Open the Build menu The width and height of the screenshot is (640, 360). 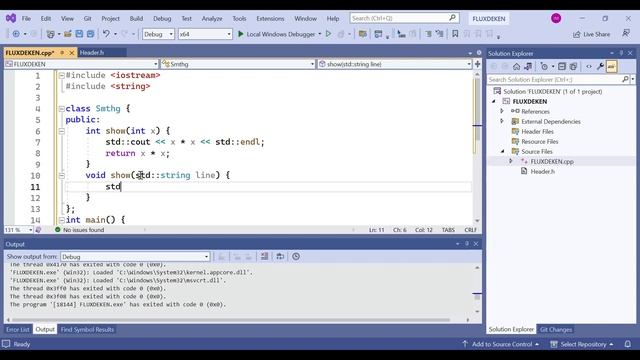tap(136, 18)
